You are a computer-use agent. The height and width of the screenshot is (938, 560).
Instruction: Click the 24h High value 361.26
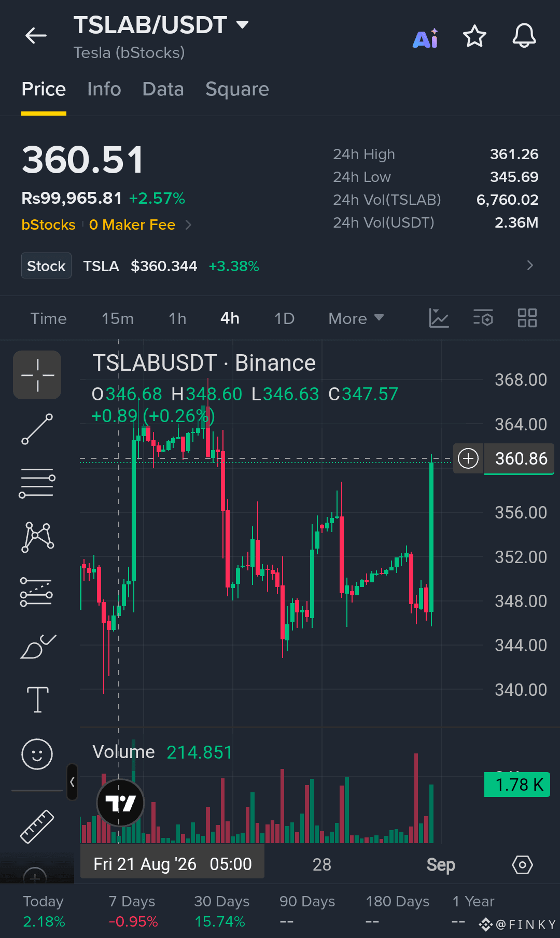[x=514, y=154]
